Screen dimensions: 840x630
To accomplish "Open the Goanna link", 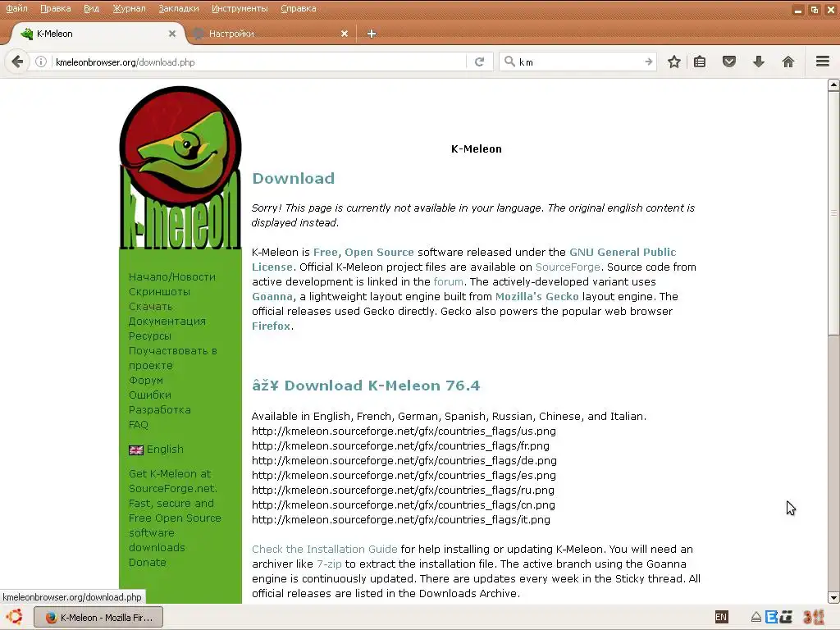I will (272, 297).
